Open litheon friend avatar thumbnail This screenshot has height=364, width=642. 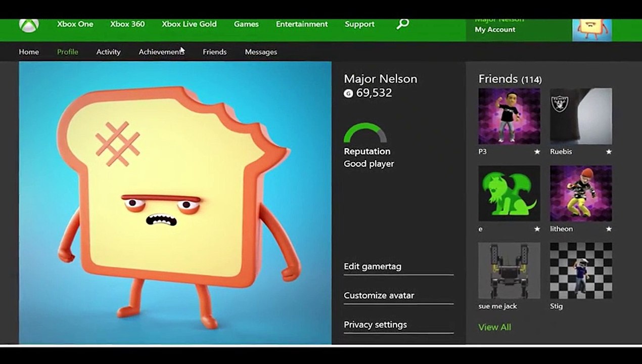pos(581,193)
